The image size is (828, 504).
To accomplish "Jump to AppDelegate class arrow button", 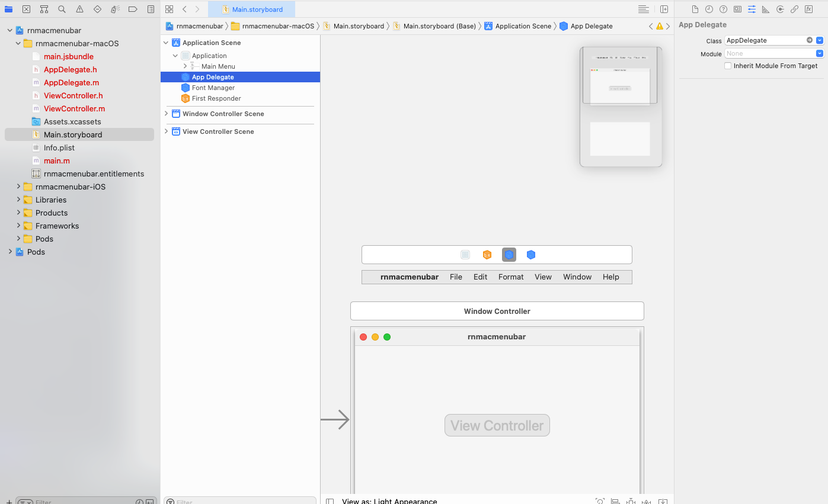I will pyautogui.click(x=810, y=40).
